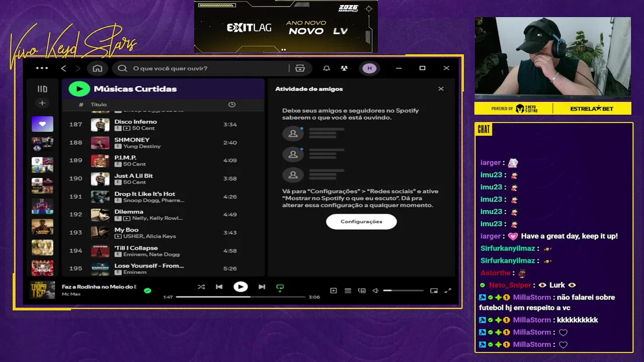Click the magnifier search icon
The height and width of the screenshot is (362, 644).
point(122,68)
